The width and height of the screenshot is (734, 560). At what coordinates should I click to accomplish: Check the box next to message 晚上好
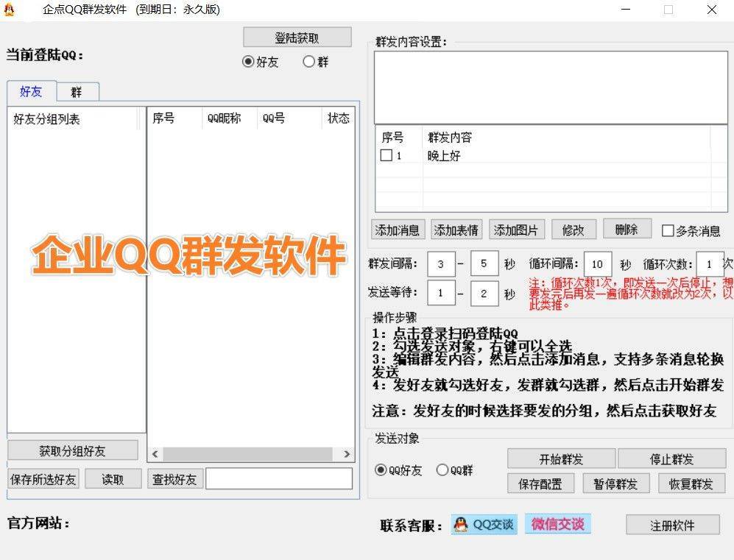click(386, 155)
